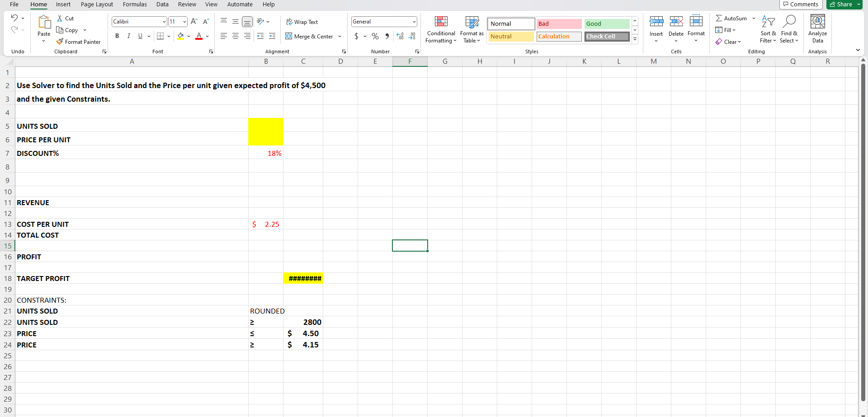Open Analyze Data pane
The height and width of the screenshot is (417, 868).
[817, 27]
